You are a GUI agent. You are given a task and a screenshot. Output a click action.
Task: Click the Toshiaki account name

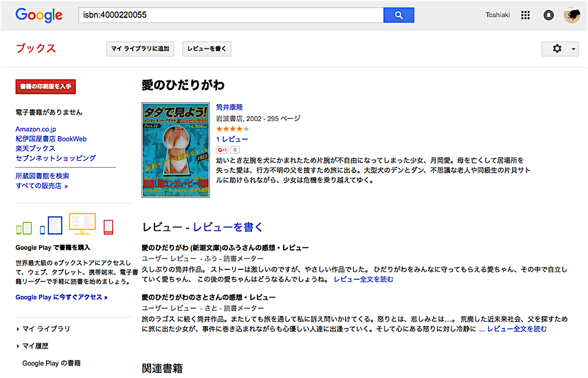point(497,15)
